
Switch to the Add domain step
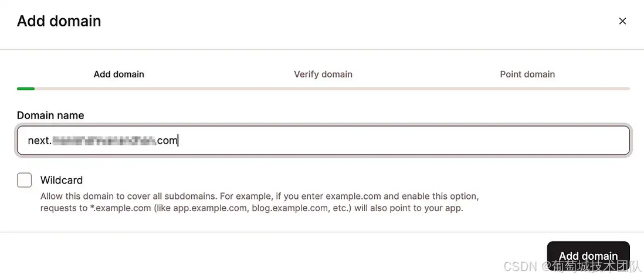pyautogui.click(x=118, y=74)
